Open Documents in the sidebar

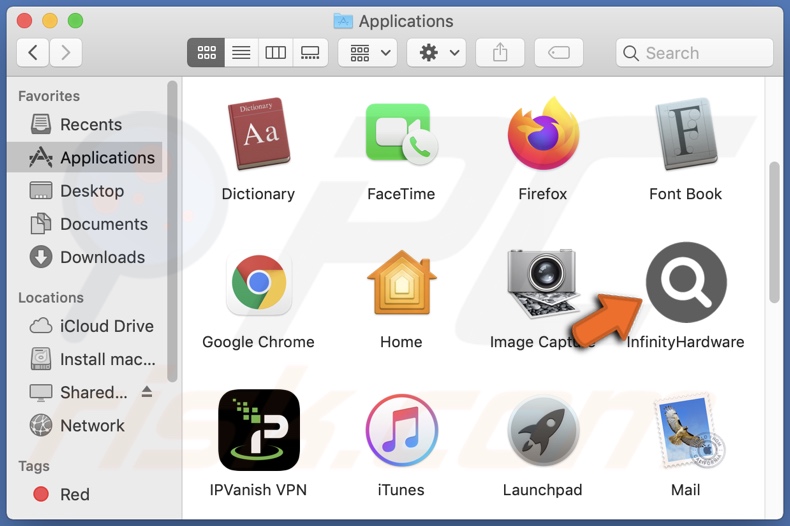click(x=85, y=224)
